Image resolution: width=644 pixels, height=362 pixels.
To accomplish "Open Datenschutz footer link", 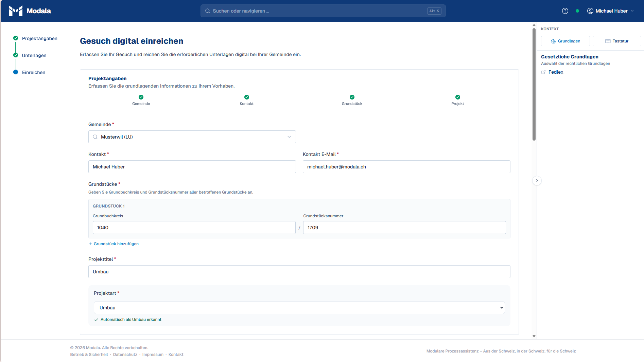I will [x=125, y=355].
